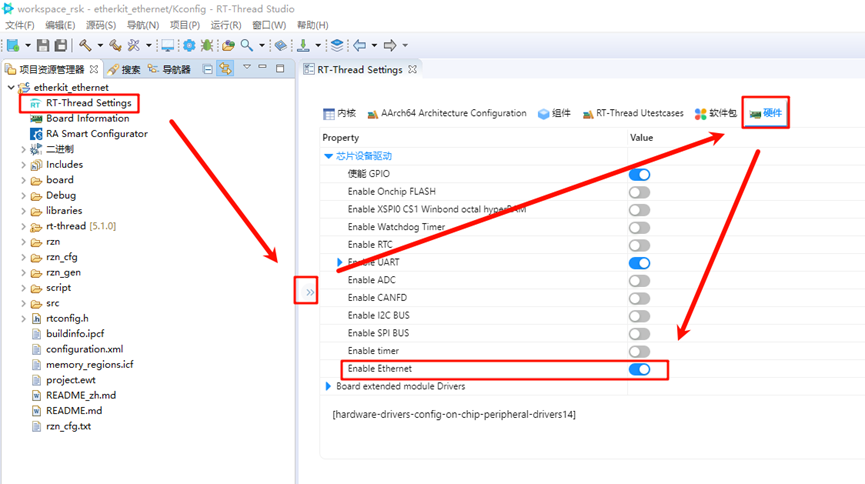This screenshot has height=484, width=865.
Task: Click Link with Editor icon in project explorer
Action: [226, 69]
